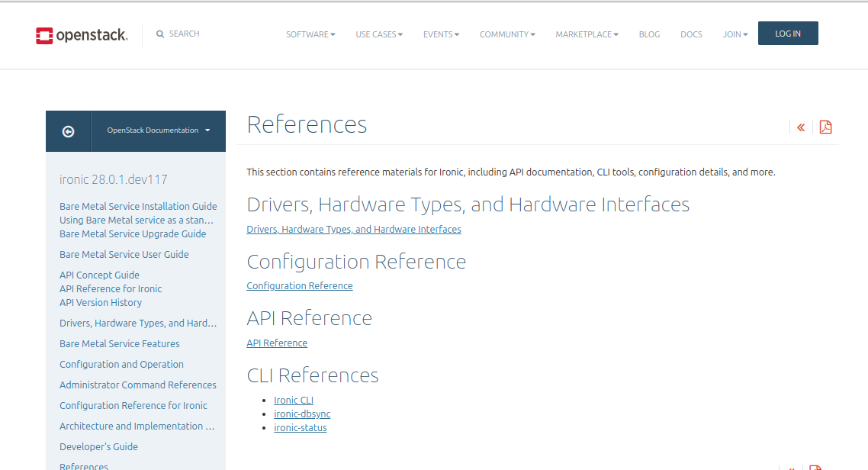868x470 pixels.
Task: Click the search magnifier icon
Action: click(x=160, y=34)
